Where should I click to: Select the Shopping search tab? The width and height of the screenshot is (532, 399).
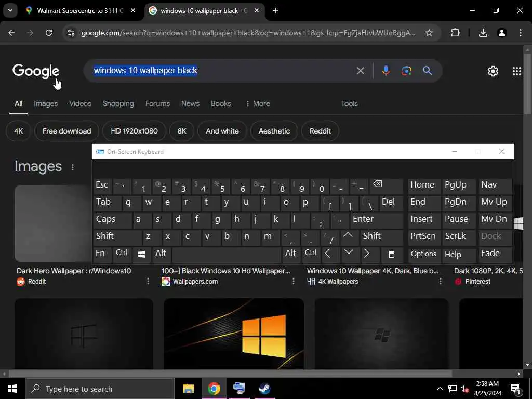[118, 103]
